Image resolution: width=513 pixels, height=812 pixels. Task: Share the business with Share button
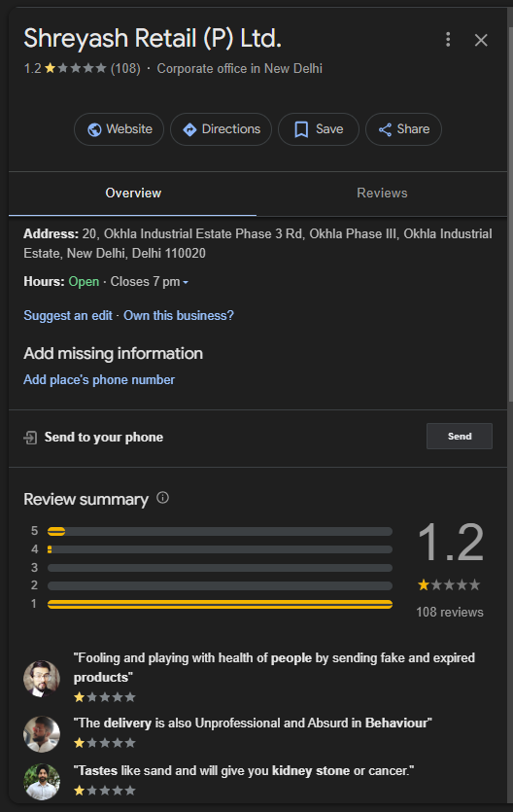[403, 129]
